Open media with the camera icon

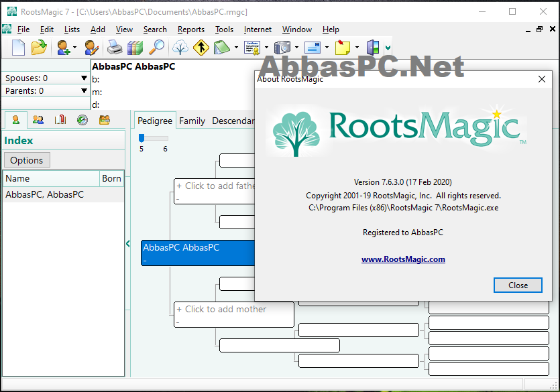[282, 47]
